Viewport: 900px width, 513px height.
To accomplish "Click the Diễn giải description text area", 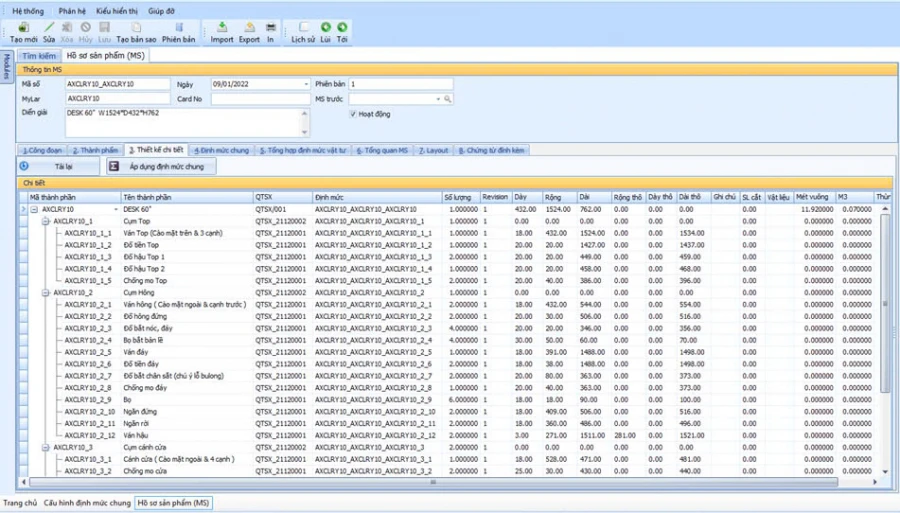I will [183, 123].
